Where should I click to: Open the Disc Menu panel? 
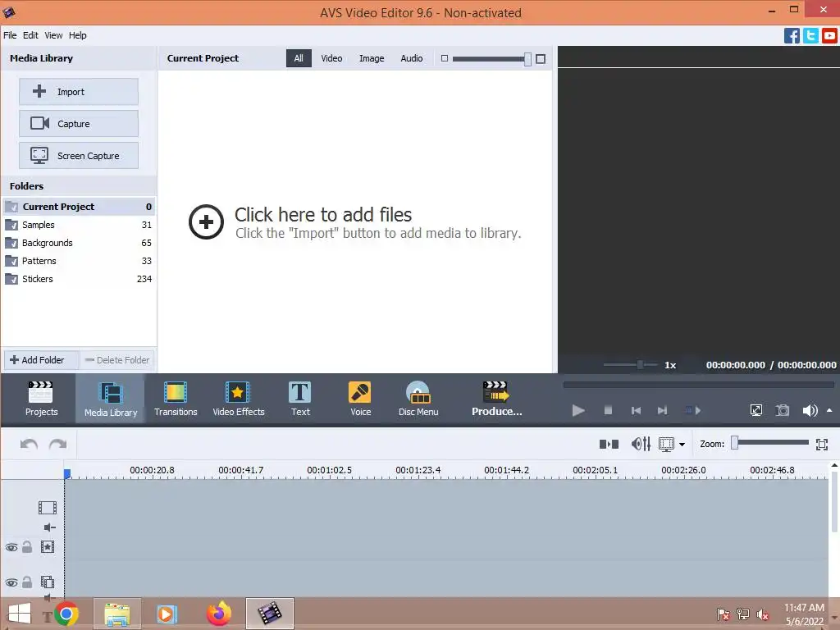click(418, 399)
